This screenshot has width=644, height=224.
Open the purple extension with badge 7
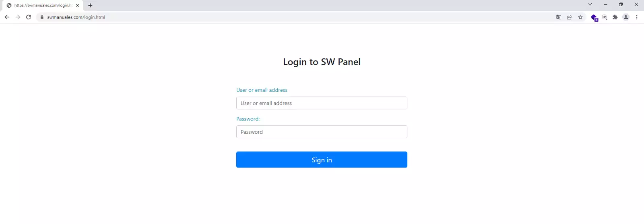pyautogui.click(x=594, y=17)
